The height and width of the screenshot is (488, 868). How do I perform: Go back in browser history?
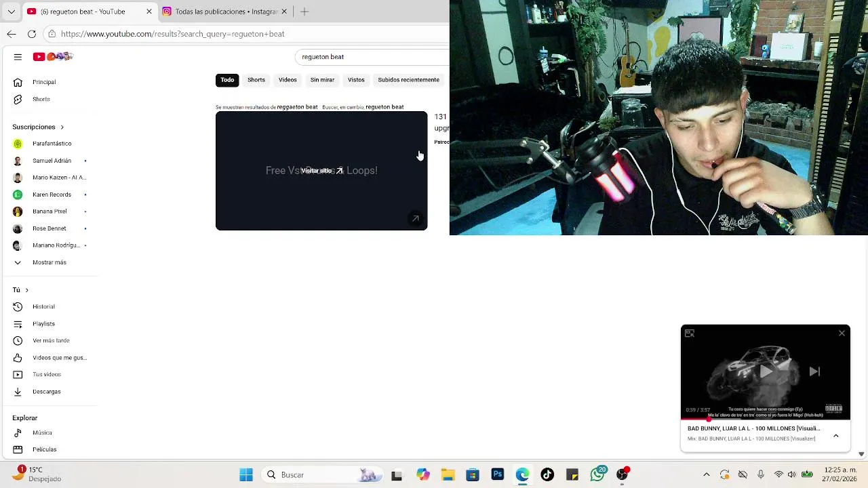pos(12,34)
